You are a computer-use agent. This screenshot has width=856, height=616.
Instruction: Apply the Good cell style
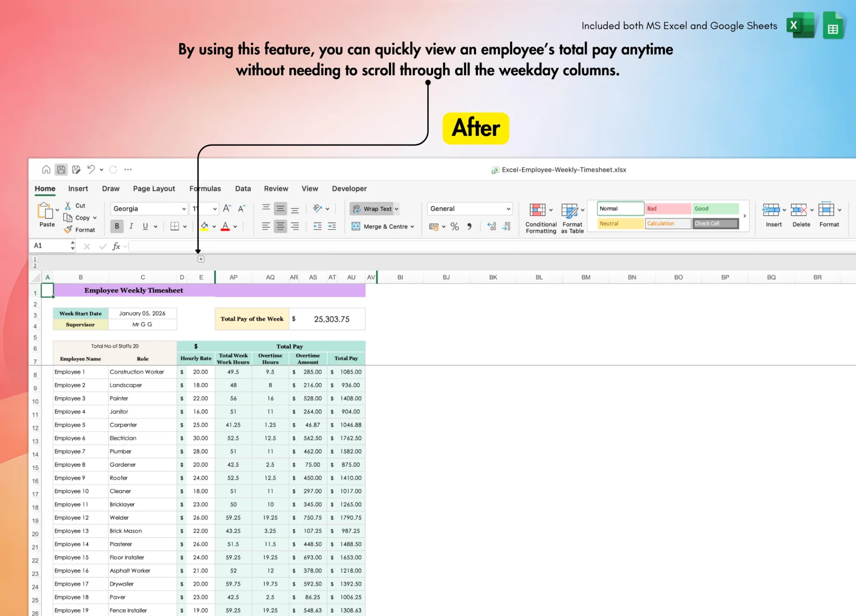tap(716, 208)
